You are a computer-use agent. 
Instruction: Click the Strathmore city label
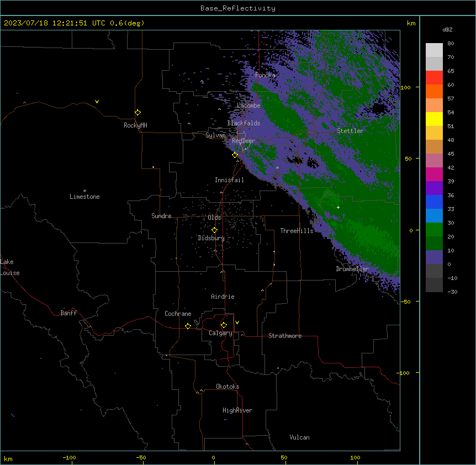coord(285,336)
